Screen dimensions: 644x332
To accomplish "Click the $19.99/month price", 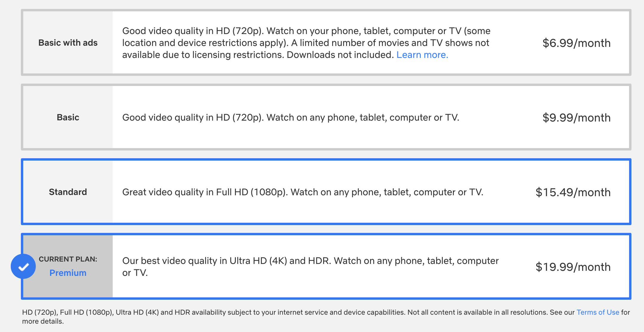I will point(573,267).
